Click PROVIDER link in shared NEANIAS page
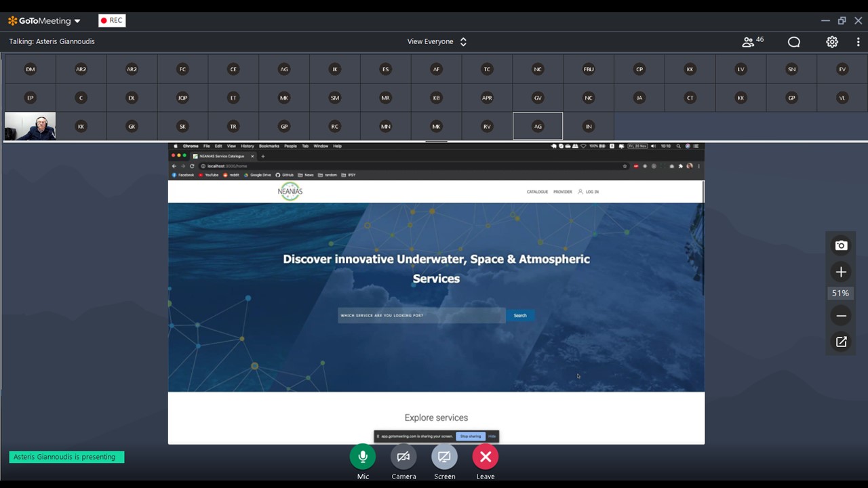The width and height of the screenshot is (868, 488). (563, 192)
